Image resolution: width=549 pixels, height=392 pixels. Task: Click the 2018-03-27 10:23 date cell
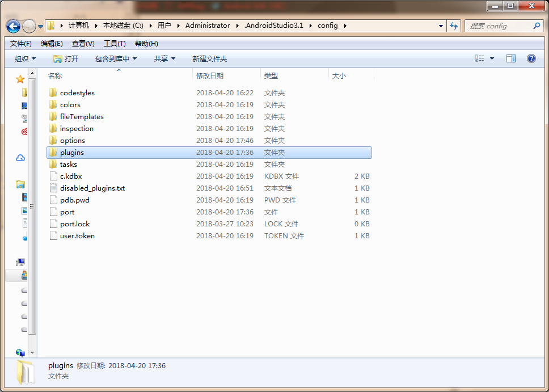click(225, 224)
